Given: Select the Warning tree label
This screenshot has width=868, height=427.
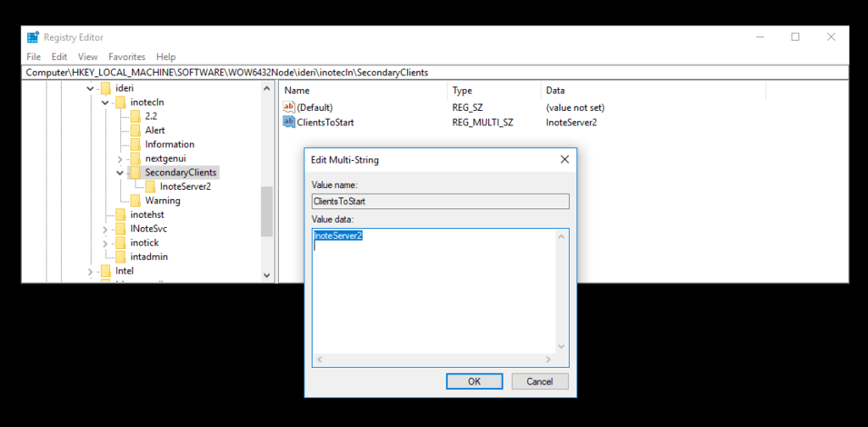Looking at the screenshot, I should point(163,200).
